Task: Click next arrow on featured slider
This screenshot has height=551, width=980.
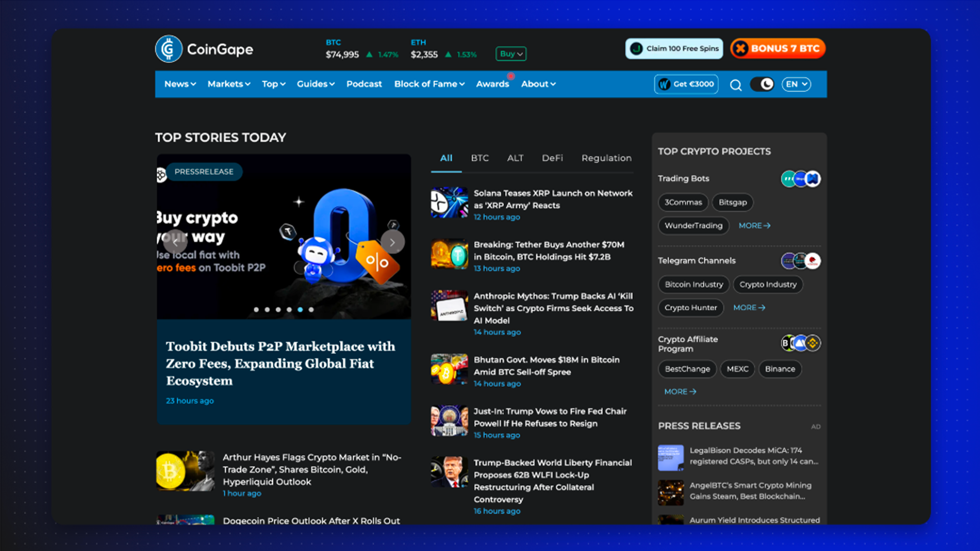Action: coord(392,242)
